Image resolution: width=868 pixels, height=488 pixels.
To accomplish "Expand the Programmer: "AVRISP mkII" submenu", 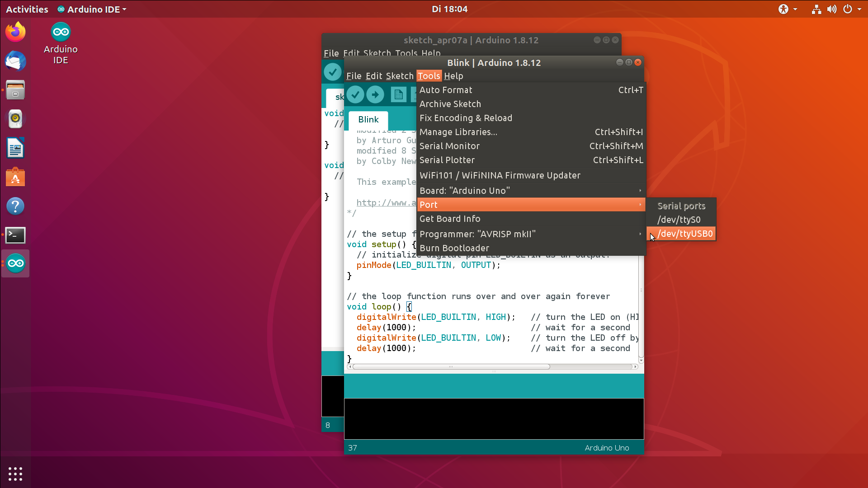I will pos(531,234).
